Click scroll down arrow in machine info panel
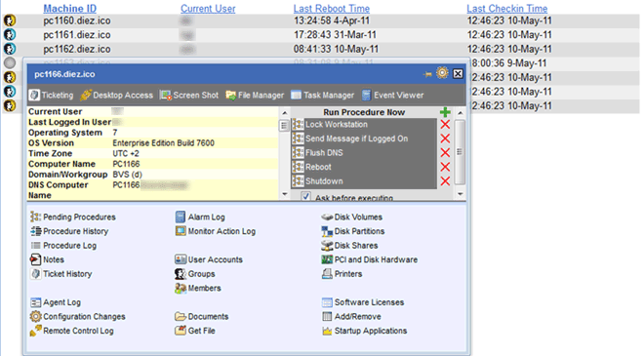This screenshot has width=644, height=356. tap(284, 194)
